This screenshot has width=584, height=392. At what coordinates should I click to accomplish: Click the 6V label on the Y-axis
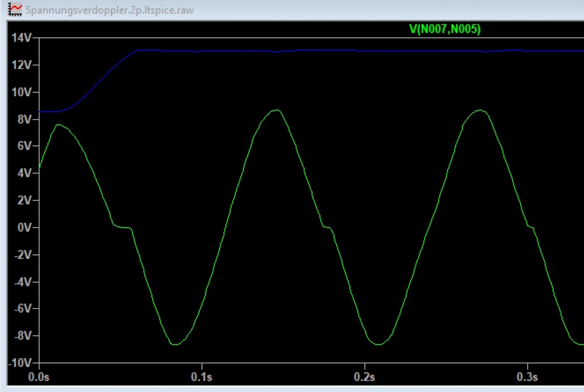coord(23,146)
